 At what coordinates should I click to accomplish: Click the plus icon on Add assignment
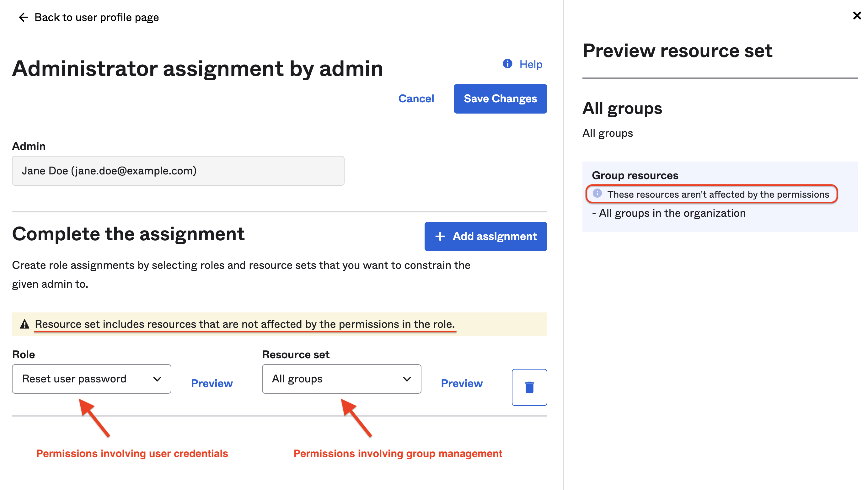tap(440, 236)
